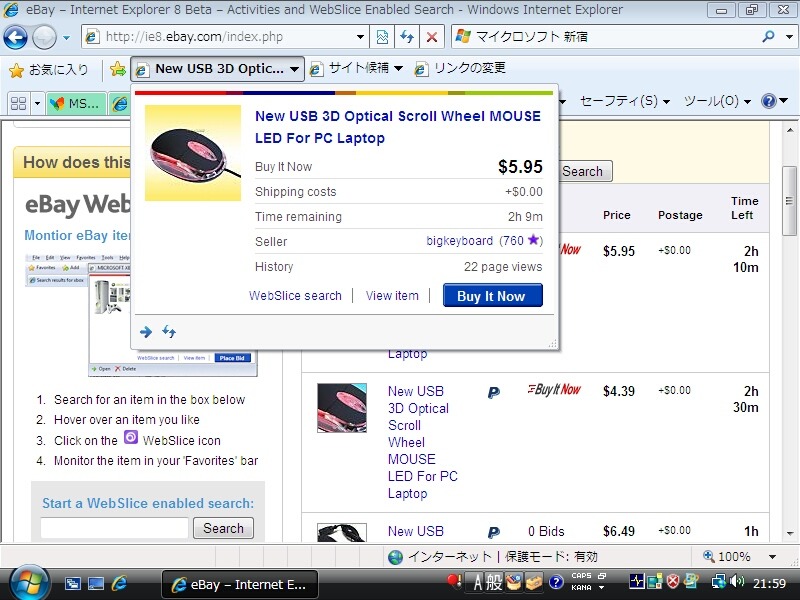800x600 pixels.
Task: Switch to the partly hidden IE tab after MS...
Action: coord(120,104)
